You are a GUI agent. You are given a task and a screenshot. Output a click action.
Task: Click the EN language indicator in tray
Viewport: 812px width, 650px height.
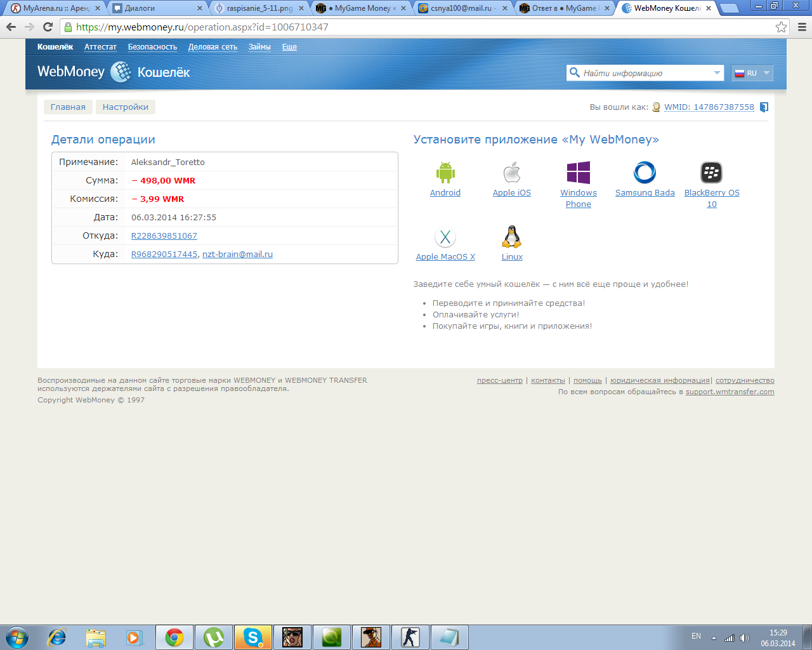696,636
